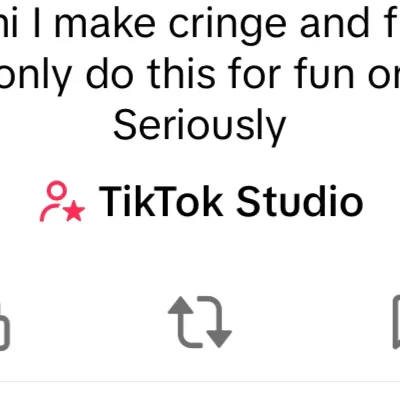This screenshot has height=400, width=400.
Task: Open the TikTok Studio link
Action: [x=201, y=201]
